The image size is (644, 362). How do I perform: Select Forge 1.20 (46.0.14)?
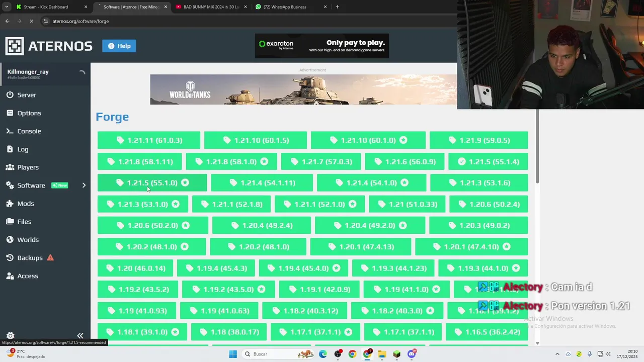pos(135,268)
